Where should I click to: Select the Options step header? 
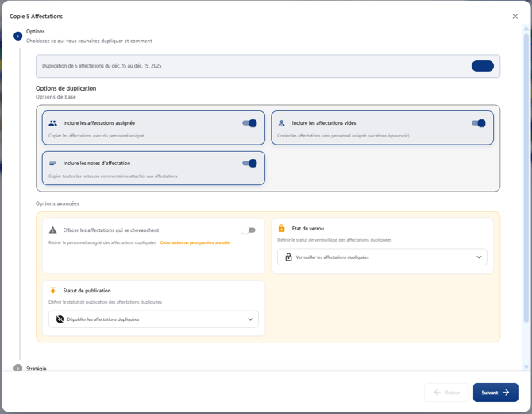pyautogui.click(x=36, y=32)
